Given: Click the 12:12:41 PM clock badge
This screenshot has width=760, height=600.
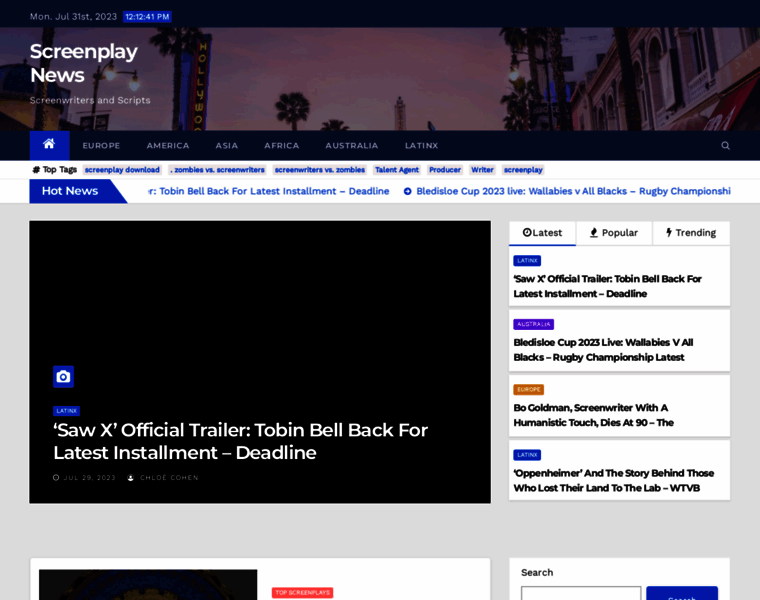Looking at the screenshot, I should (x=147, y=17).
